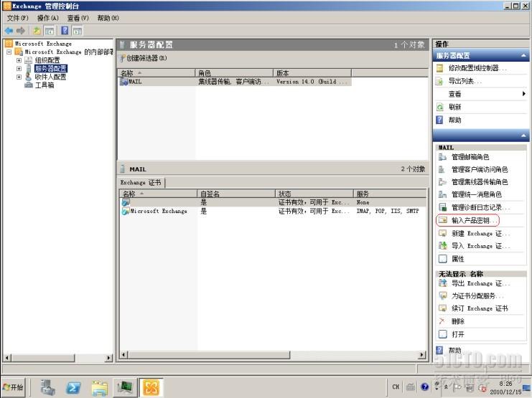The image size is (532, 398).
Task: Open PowerShell from the taskbar
Action: 73,387
